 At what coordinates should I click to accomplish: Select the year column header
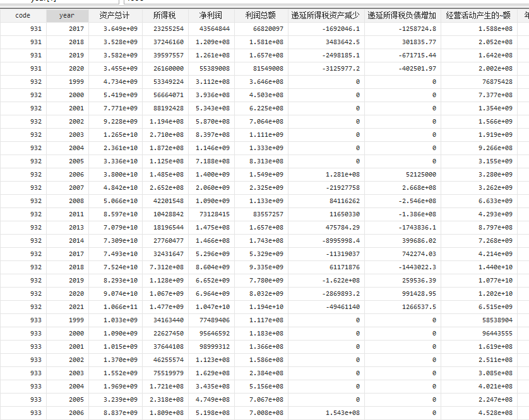click(66, 15)
